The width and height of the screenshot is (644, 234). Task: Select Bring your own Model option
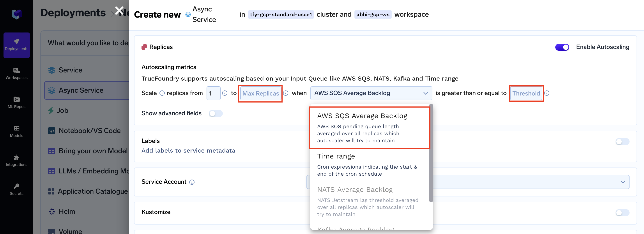tap(87, 151)
